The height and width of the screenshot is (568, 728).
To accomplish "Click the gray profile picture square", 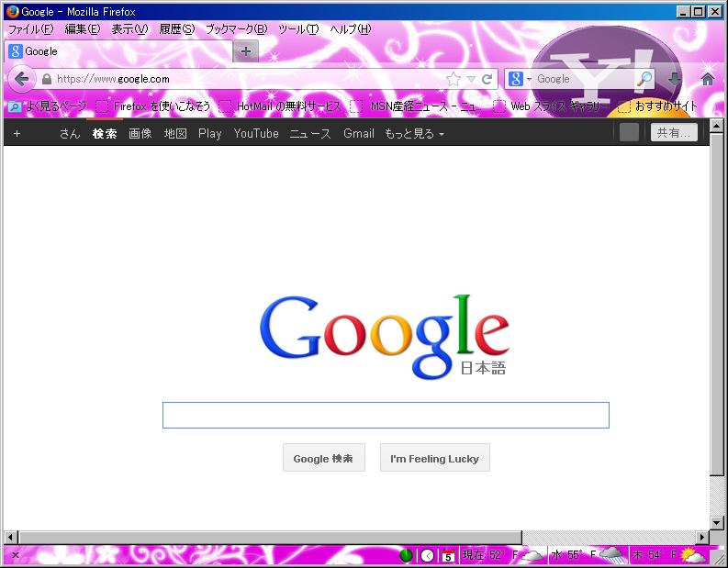I will click(x=629, y=132).
